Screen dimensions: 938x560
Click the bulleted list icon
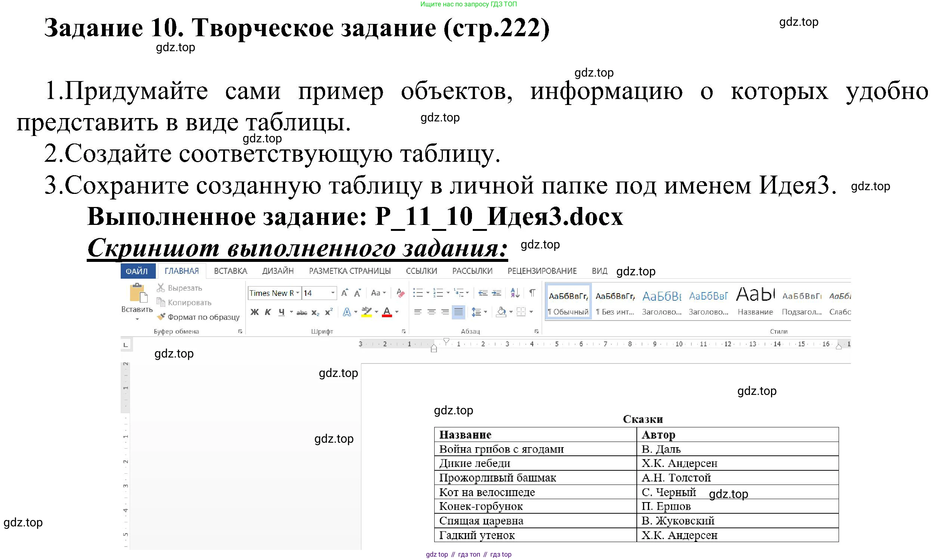click(x=418, y=293)
